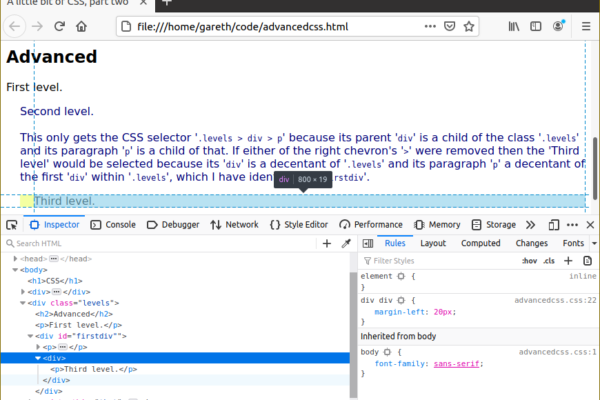Open the Library icon in the toolbar
The height and width of the screenshot is (400, 600).
coord(514,26)
